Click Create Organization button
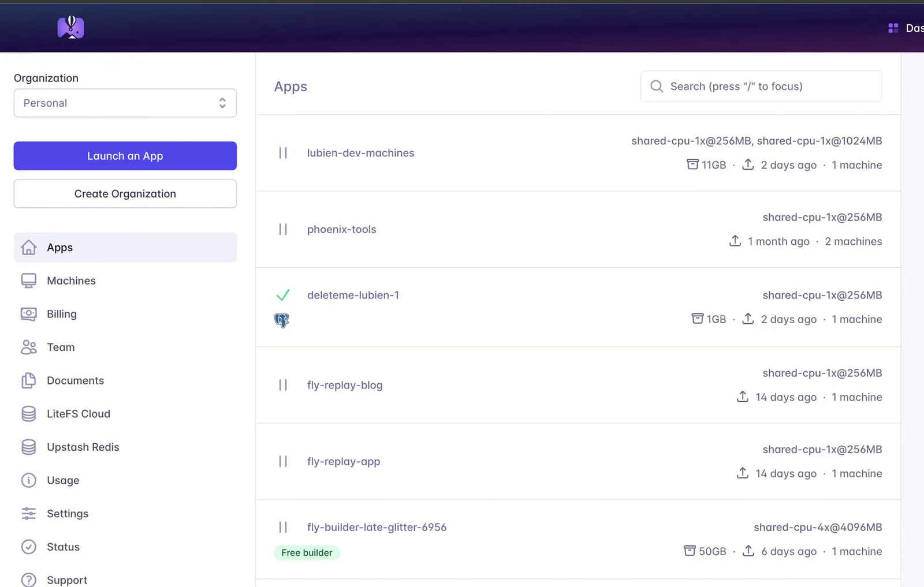 point(125,194)
